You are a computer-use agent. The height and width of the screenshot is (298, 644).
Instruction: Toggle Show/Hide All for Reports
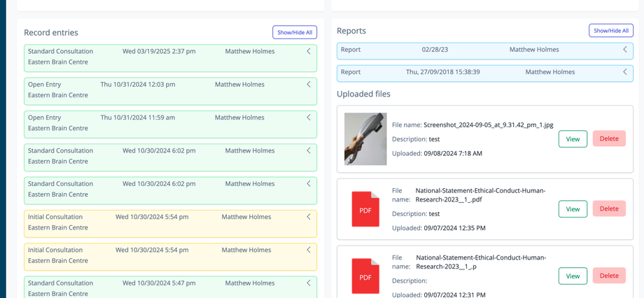[x=611, y=31]
